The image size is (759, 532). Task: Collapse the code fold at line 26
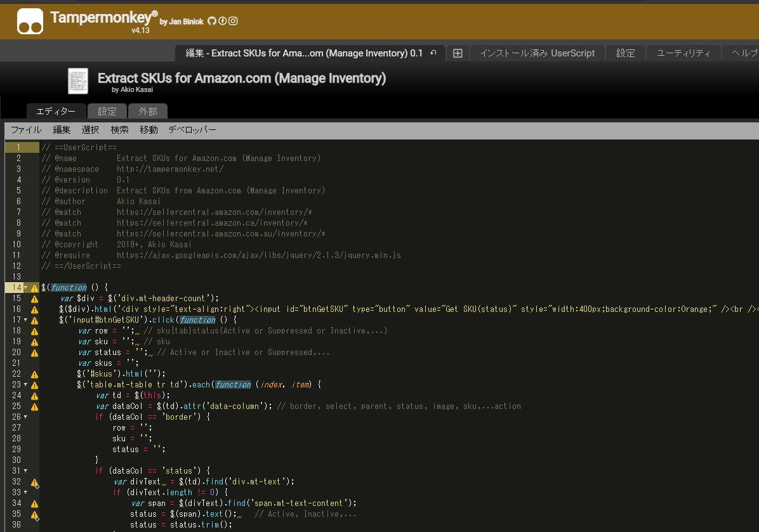[25, 417]
